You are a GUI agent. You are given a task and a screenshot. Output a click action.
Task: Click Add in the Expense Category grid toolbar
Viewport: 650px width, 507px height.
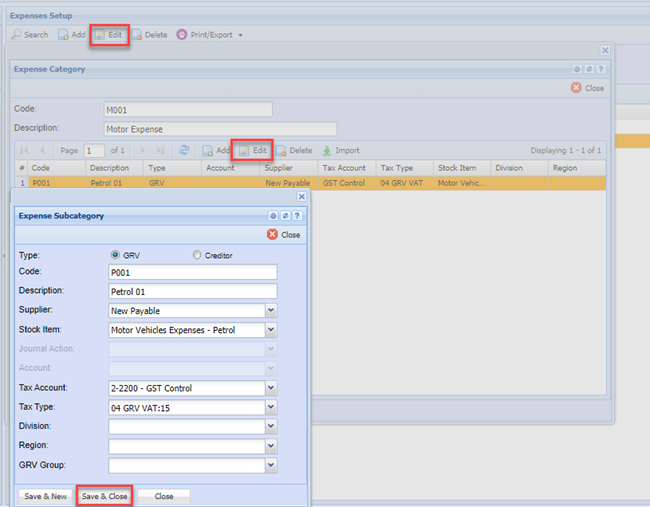216,150
